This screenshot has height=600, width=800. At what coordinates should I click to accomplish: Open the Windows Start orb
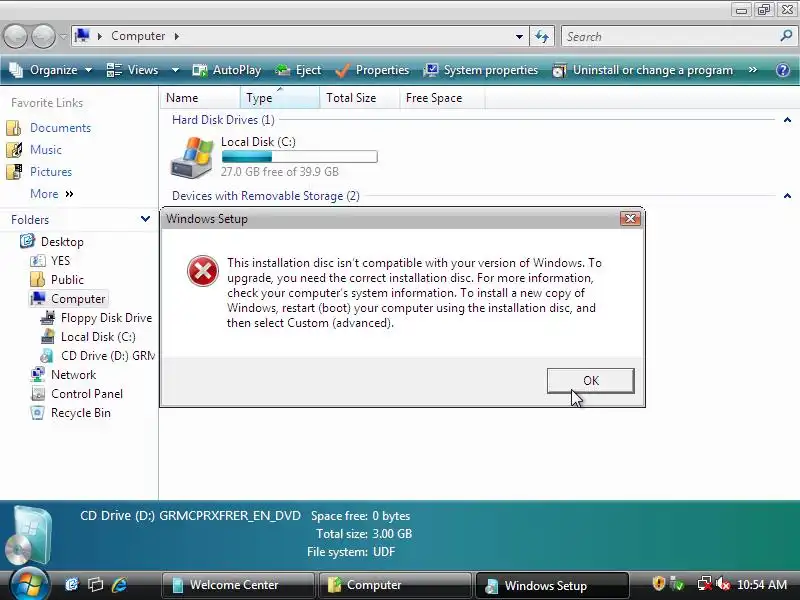point(29,583)
